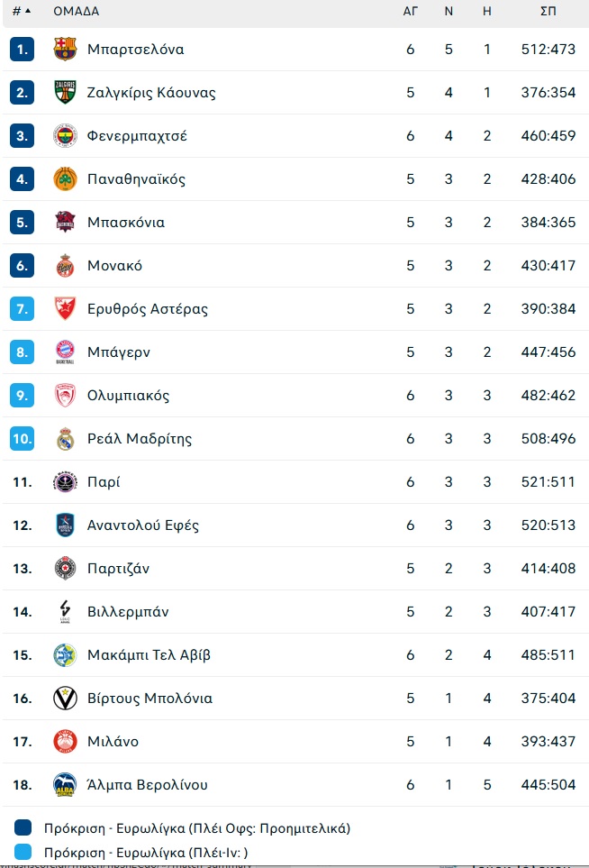Click the dark blue playoffs legend swatch
The height and width of the screenshot is (868, 589).
[x=23, y=827]
